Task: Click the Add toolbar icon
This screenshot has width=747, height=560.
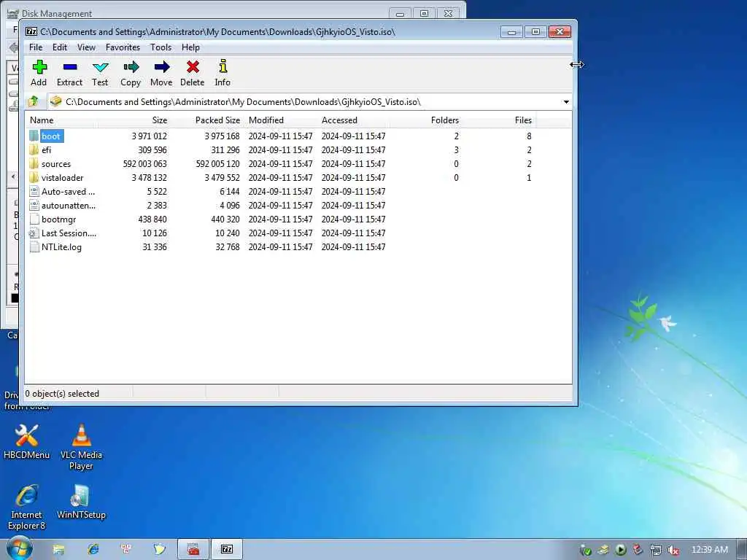Action: 39,67
